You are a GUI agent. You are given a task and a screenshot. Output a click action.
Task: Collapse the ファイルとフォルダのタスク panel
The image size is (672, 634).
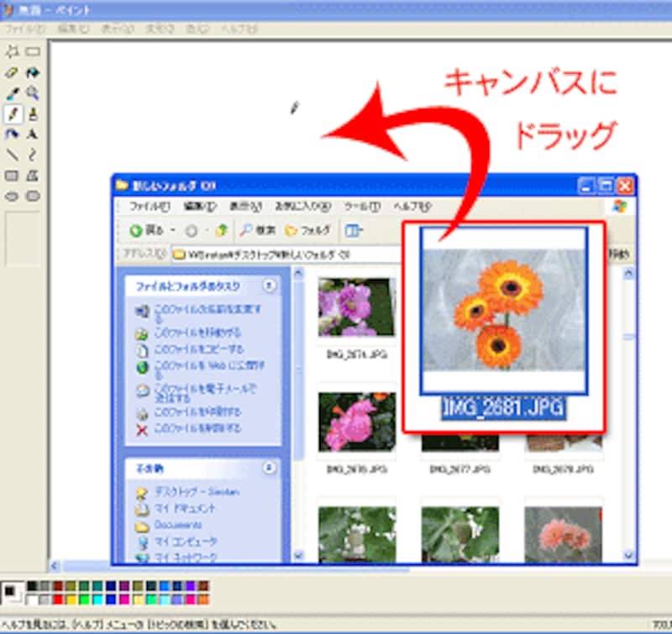click(x=269, y=286)
